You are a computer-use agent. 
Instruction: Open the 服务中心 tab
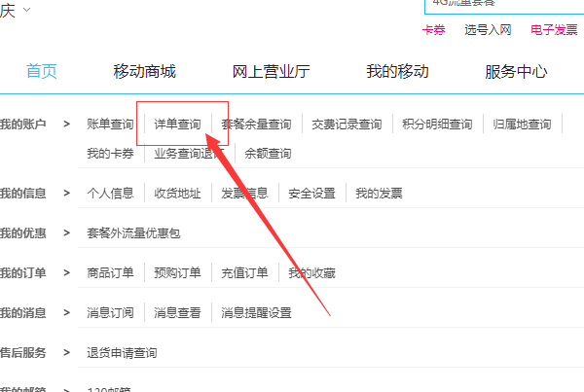coord(516,72)
